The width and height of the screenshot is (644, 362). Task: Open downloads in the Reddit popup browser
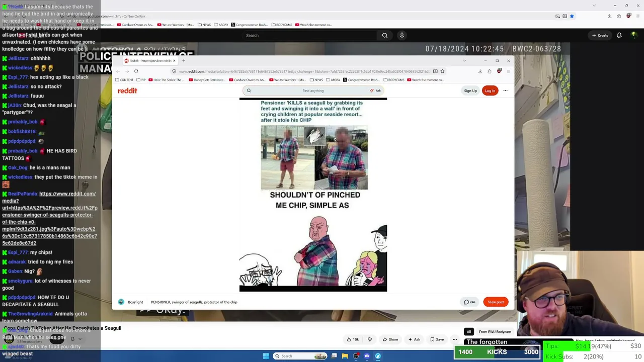(480, 71)
